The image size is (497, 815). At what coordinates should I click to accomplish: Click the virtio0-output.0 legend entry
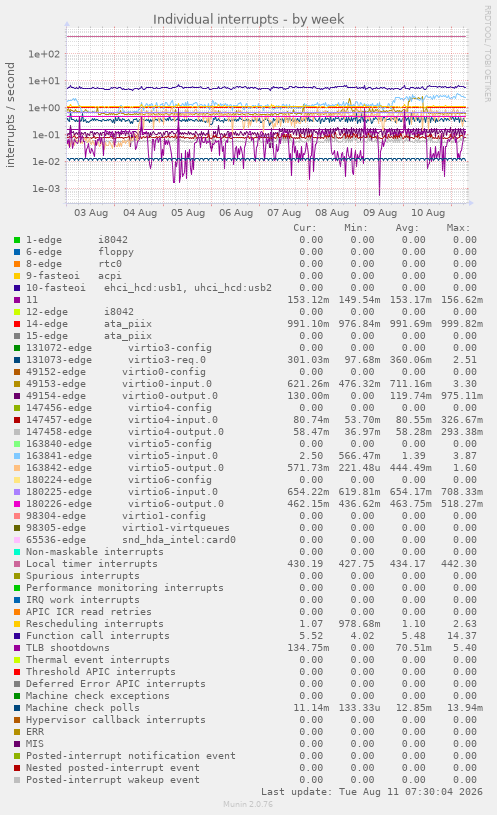(x=122, y=396)
